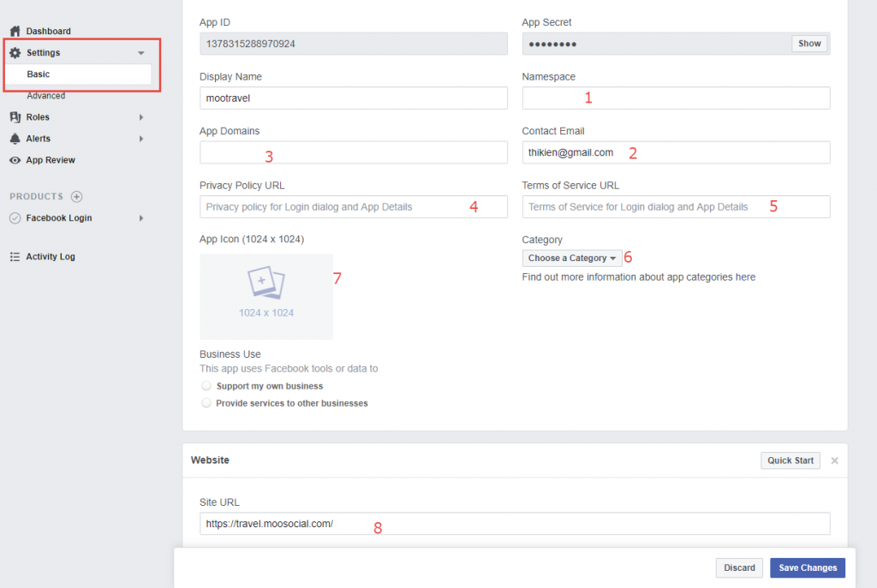The height and width of the screenshot is (588, 877).
Task: Open the Dashboard menu item
Action: [x=48, y=31]
